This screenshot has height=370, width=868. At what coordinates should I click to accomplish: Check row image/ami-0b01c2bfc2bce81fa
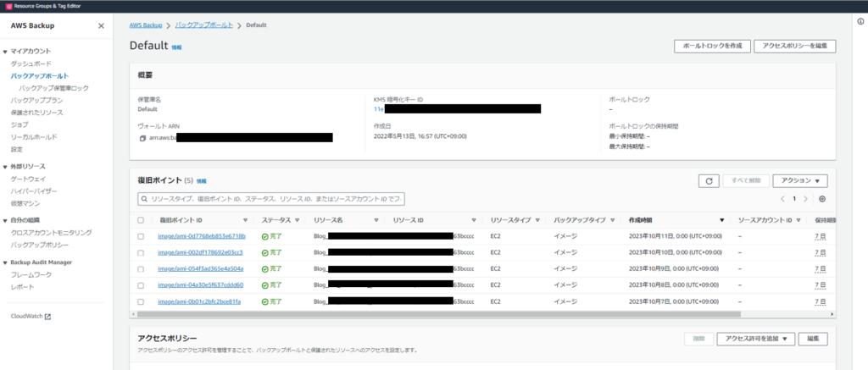pos(141,302)
